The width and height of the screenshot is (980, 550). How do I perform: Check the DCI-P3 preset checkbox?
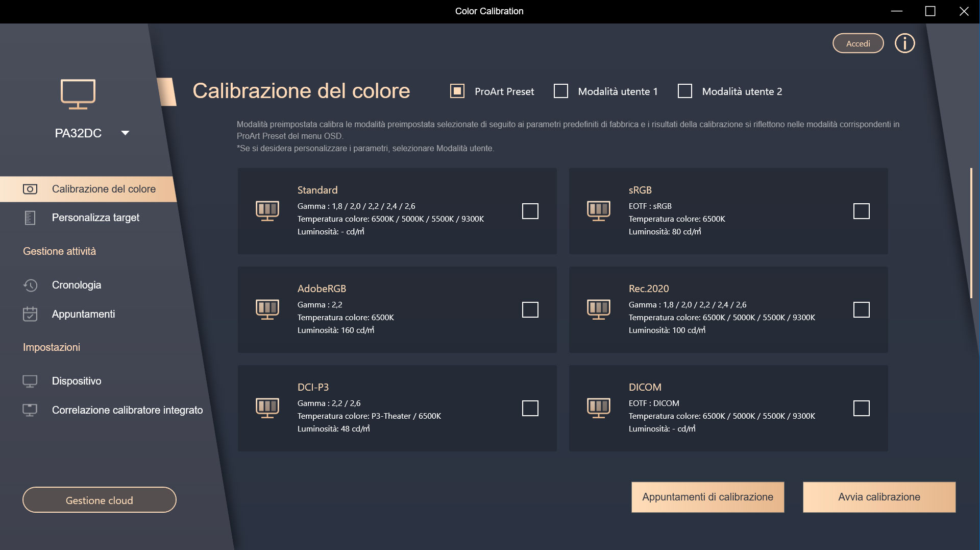(x=530, y=408)
